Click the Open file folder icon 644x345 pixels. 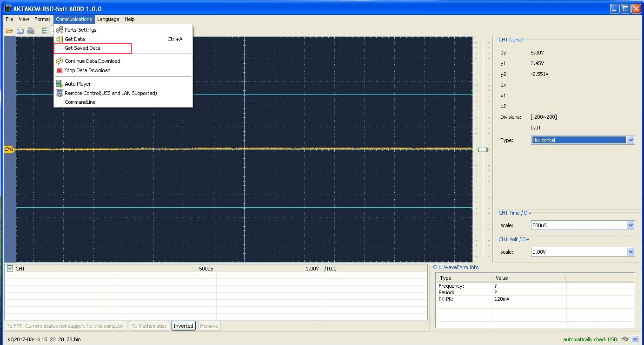pos(9,31)
